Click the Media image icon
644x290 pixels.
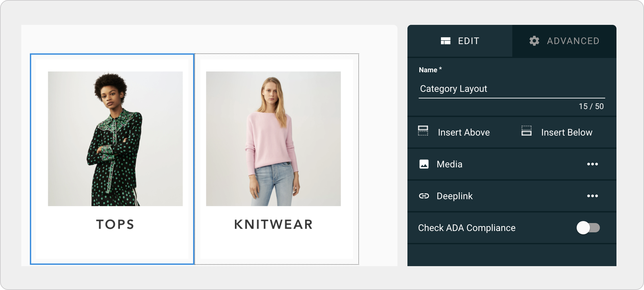pos(424,164)
